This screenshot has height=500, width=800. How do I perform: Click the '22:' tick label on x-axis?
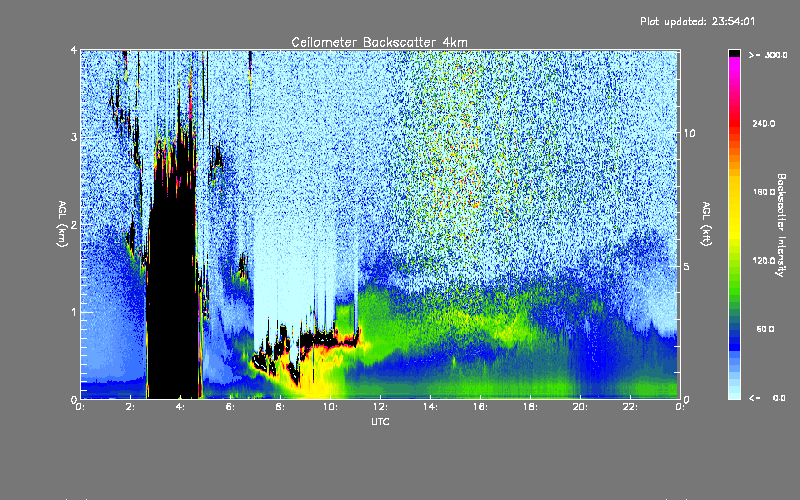630,407
